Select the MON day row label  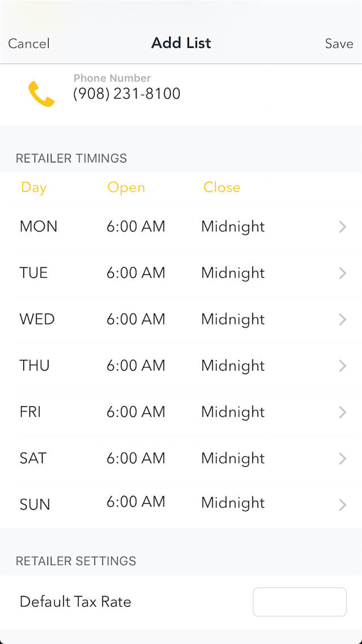(38, 226)
